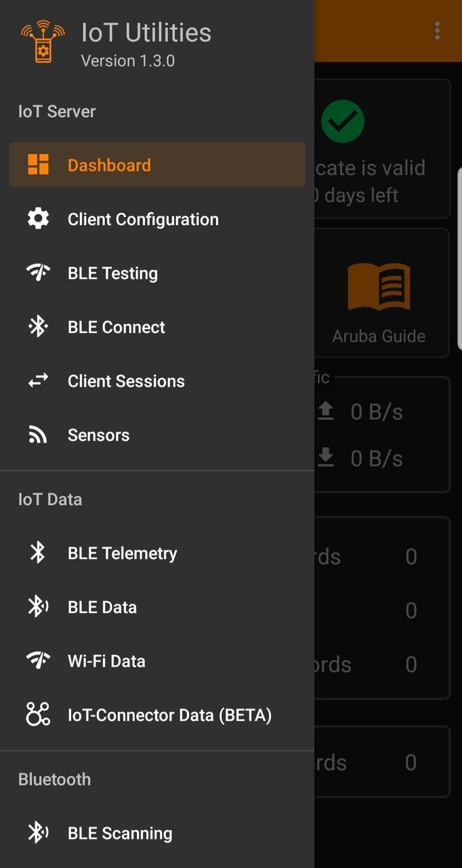Select the Wi-Fi Data signal icon
This screenshot has height=868, width=462.
coord(38,660)
